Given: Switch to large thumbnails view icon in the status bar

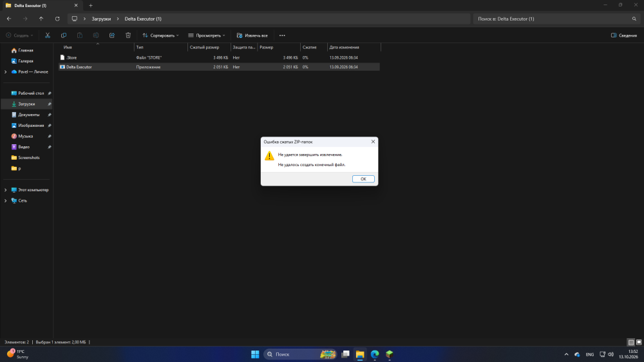Looking at the screenshot, I should tap(639, 342).
